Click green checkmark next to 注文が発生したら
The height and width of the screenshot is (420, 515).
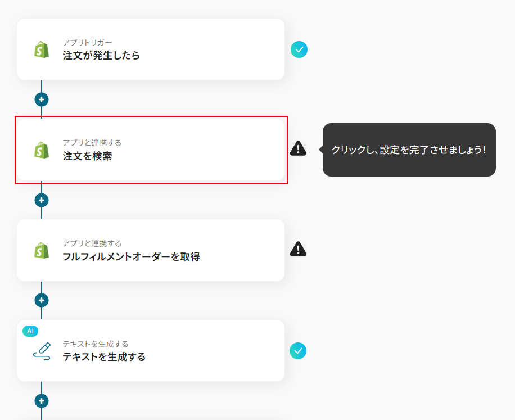pos(299,49)
